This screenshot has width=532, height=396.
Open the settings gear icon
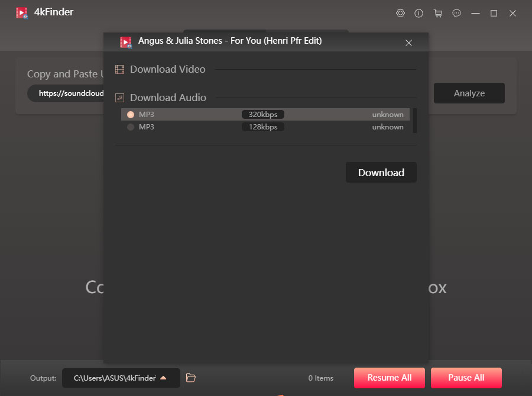click(401, 13)
